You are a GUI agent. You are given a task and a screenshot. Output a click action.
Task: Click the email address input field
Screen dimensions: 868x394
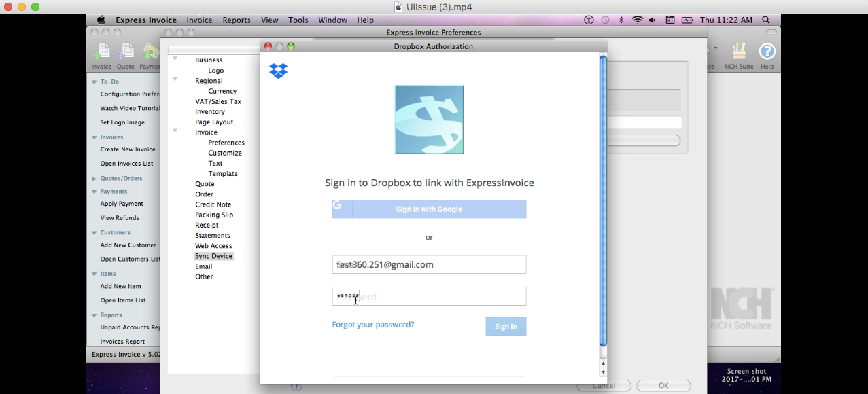pos(429,264)
